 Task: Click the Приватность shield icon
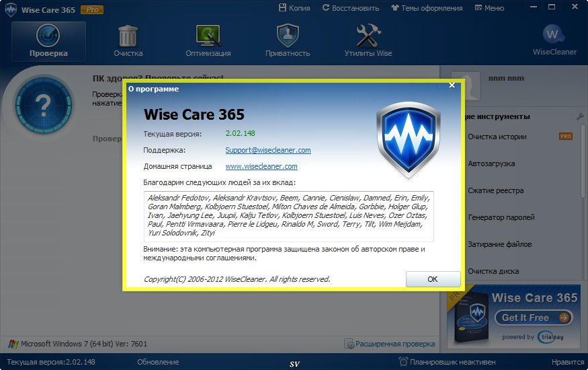[x=287, y=36]
